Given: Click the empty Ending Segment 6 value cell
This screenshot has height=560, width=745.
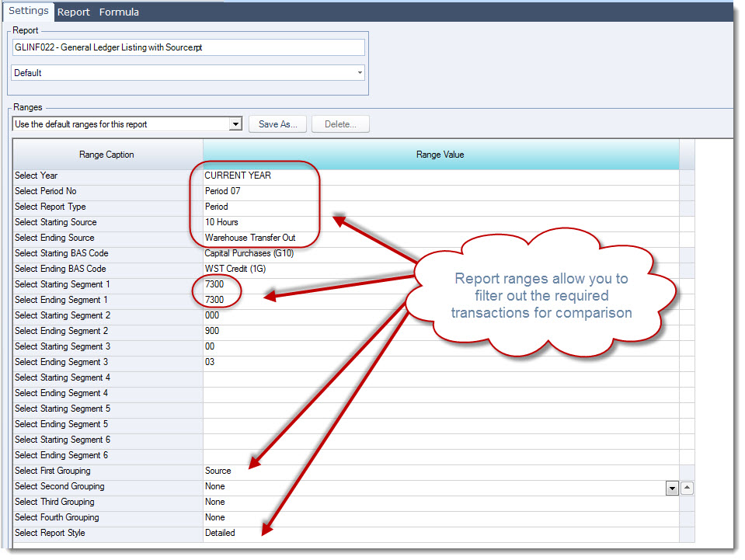Looking at the screenshot, I should 441,455.
